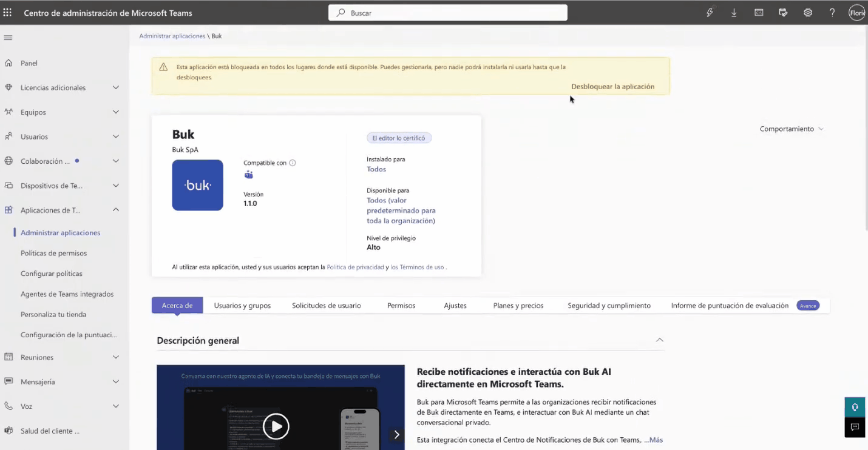Open the Comportamiento dropdown
This screenshot has width=868, height=450.
point(792,129)
